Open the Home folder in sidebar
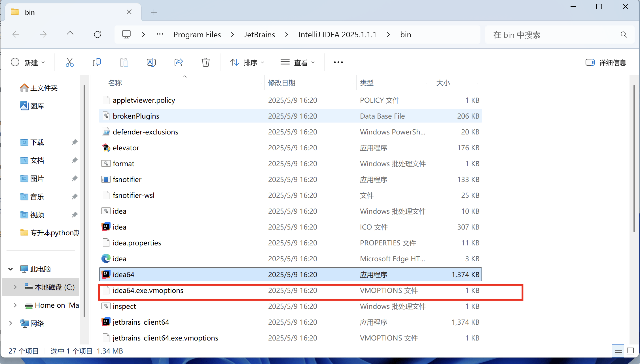 click(x=39, y=88)
